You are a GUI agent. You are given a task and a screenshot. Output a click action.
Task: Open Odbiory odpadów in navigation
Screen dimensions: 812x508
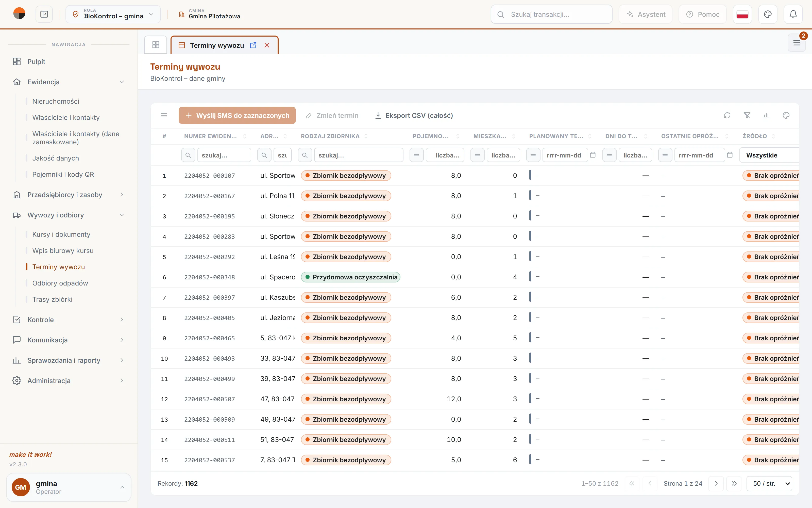click(x=60, y=283)
